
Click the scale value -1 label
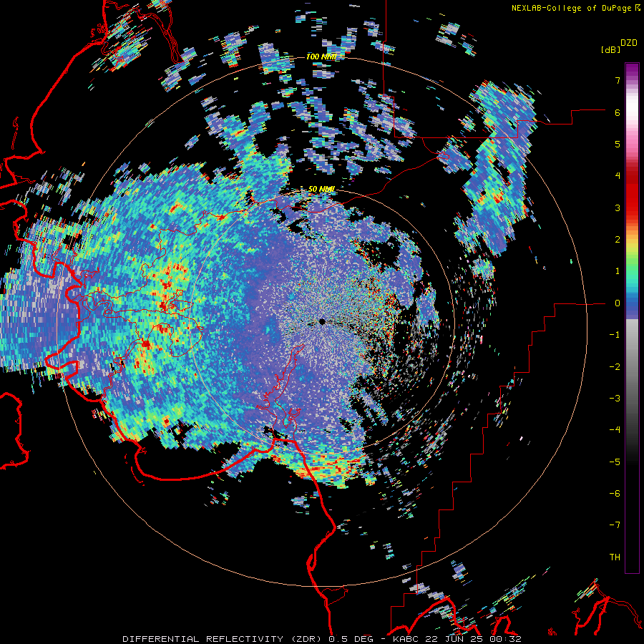pyautogui.click(x=615, y=335)
